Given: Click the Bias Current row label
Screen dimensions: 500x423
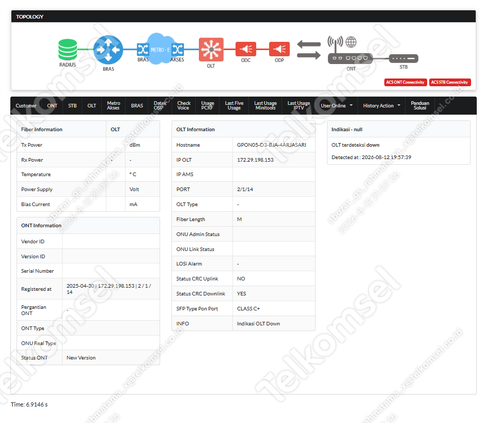Looking at the screenshot, I should coord(35,204).
